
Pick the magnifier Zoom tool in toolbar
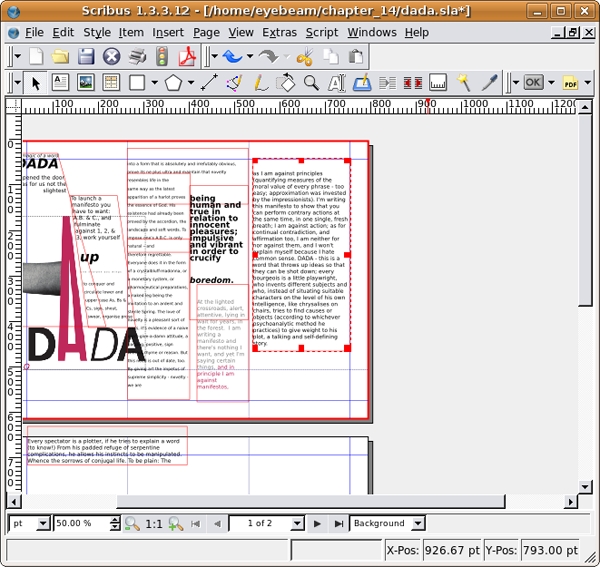coord(311,82)
